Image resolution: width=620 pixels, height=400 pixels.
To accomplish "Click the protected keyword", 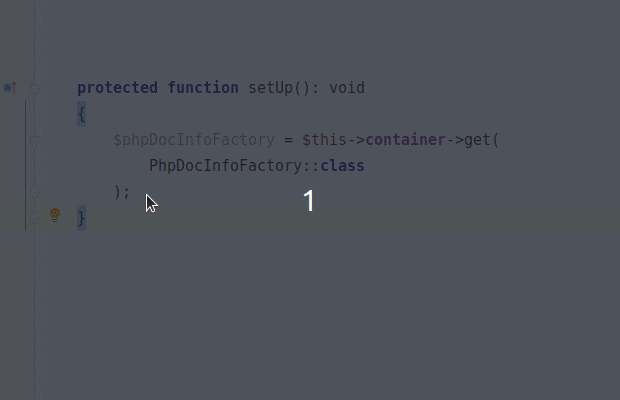I will (x=117, y=87).
